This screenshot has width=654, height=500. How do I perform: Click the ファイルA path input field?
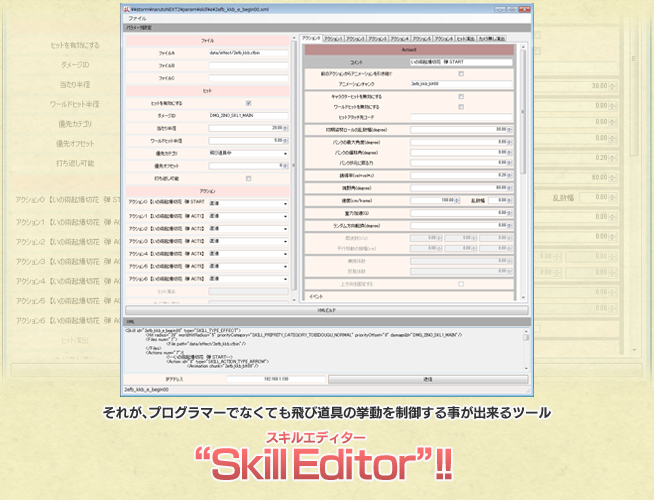(x=249, y=53)
